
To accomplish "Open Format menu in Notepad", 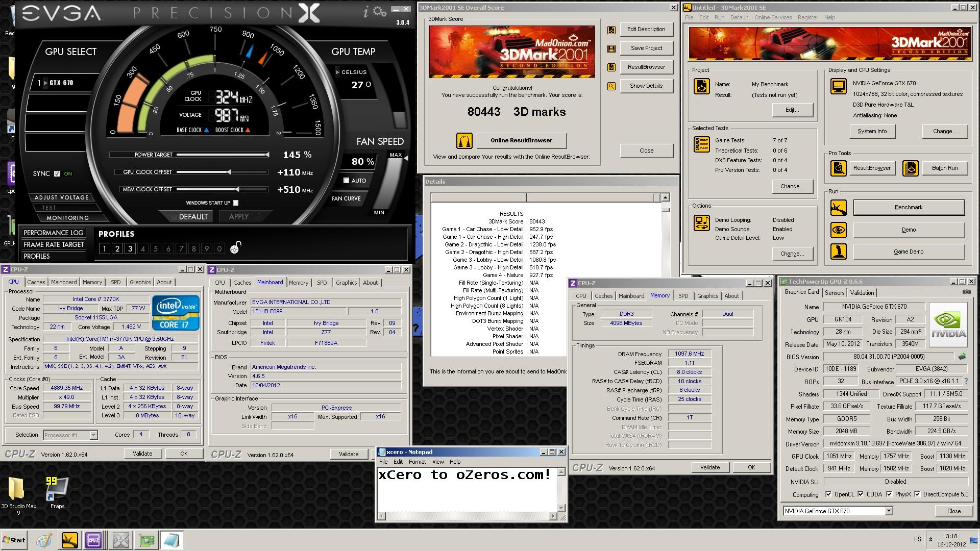I will 417,462.
